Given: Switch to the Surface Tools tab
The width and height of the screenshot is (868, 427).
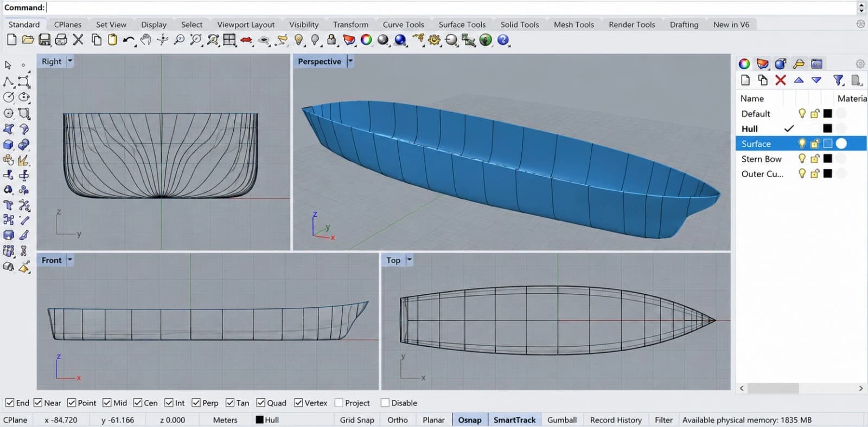Looking at the screenshot, I should click(x=462, y=24).
